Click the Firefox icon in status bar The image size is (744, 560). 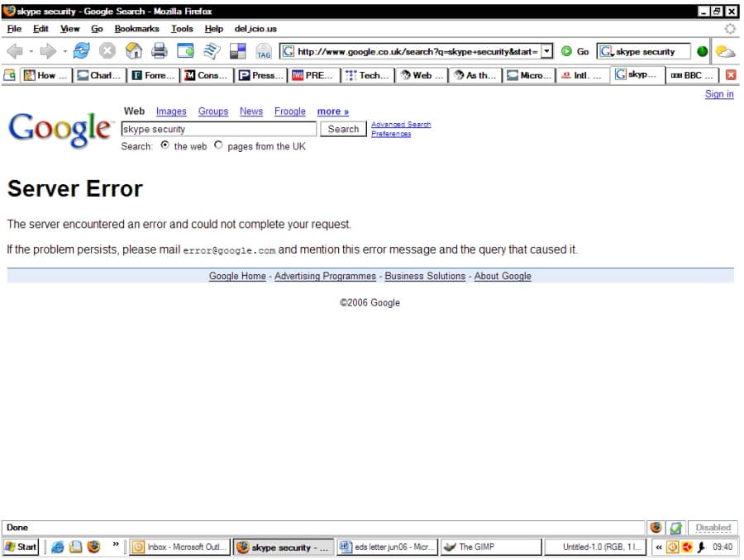[656, 527]
